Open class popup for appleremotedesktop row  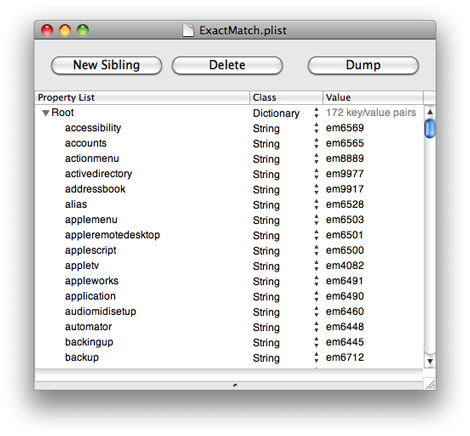pos(316,235)
